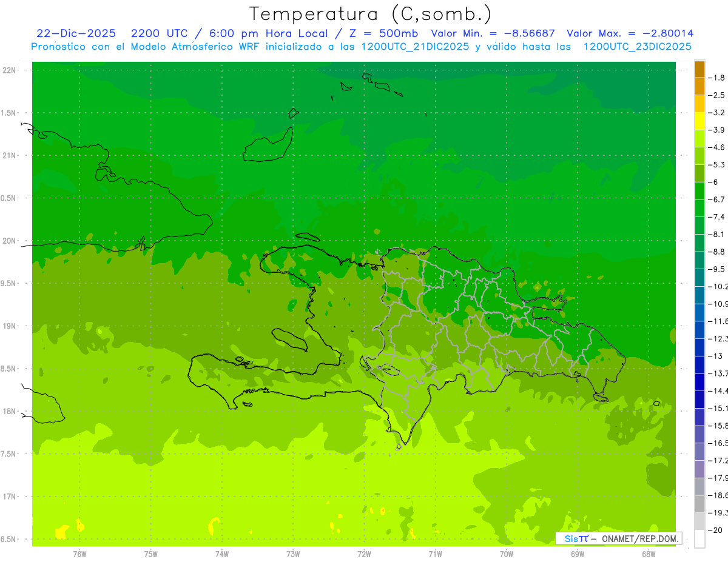
Task: Click the yellow color bar segment between -3.2 and -3.9
Action: pos(699,121)
